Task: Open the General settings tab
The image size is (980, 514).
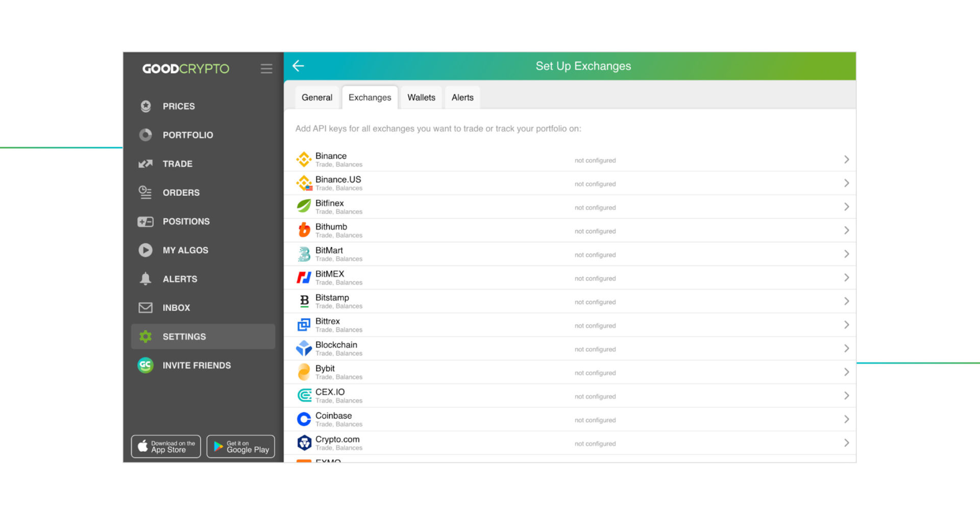Action: [x=316, y=97]
